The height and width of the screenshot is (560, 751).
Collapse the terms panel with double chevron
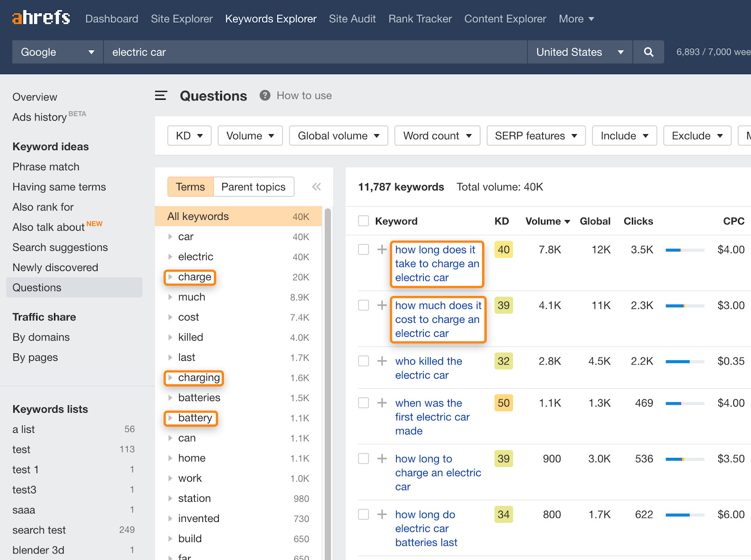(x=316, y=187)
